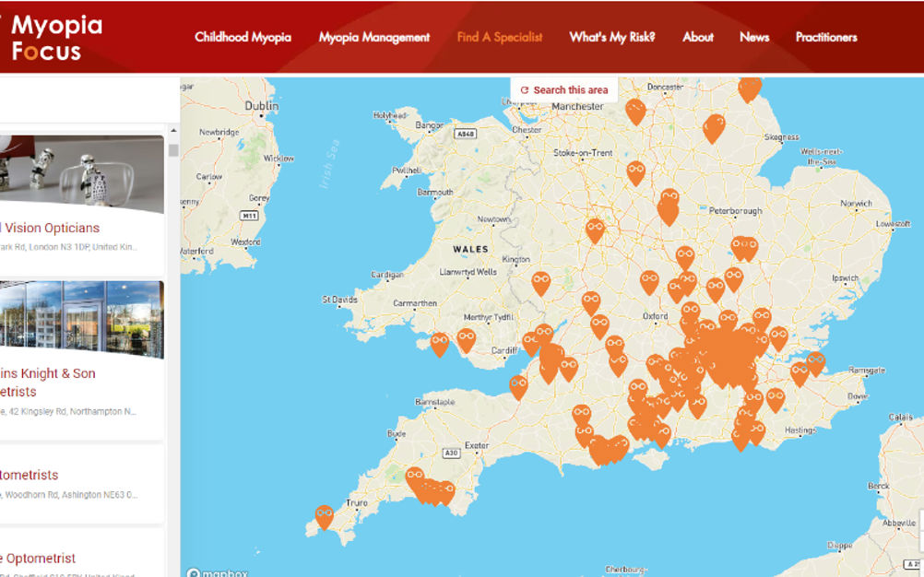Click the Cardiff label on the map

tap(504, 350)
